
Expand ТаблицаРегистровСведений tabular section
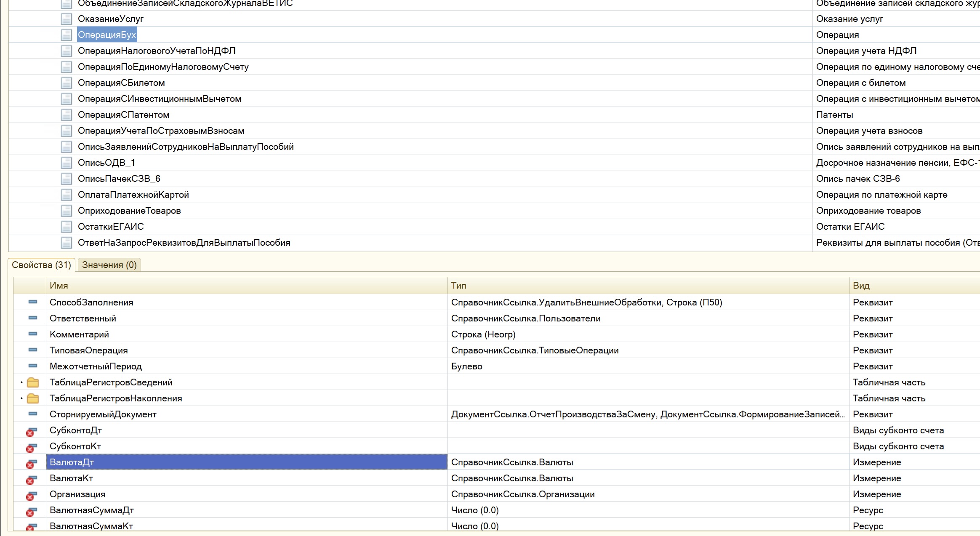point(21,382)
